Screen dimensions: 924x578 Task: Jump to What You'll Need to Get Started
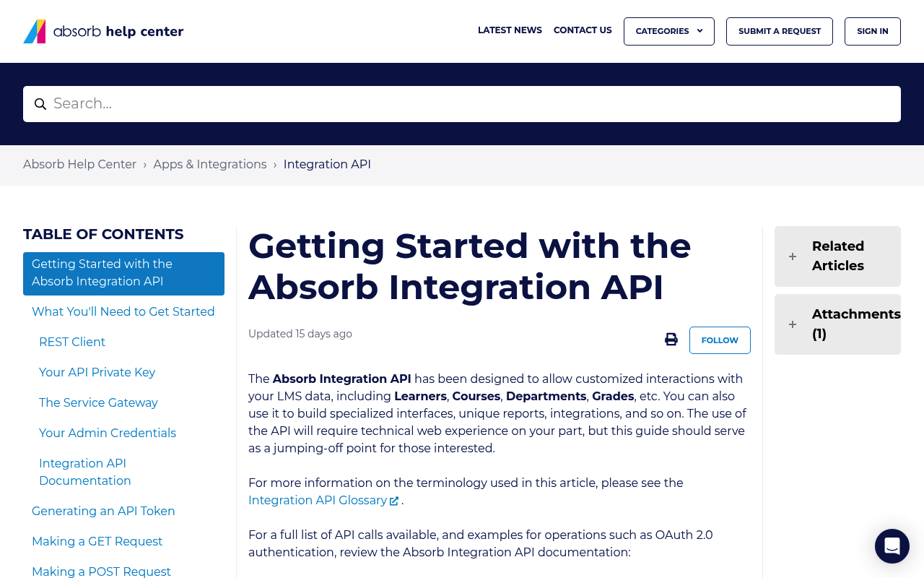pyautogui.click(x=123, y=311)
